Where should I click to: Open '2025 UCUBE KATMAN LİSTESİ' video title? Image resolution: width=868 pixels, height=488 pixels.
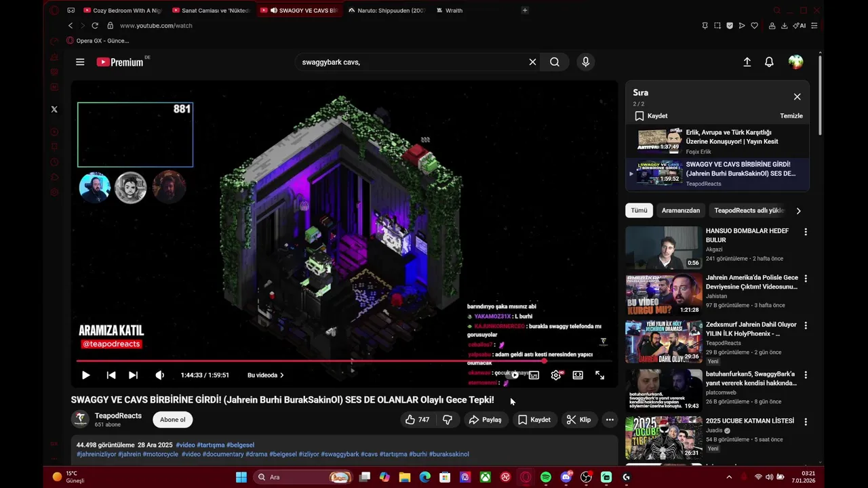[749, 421]
